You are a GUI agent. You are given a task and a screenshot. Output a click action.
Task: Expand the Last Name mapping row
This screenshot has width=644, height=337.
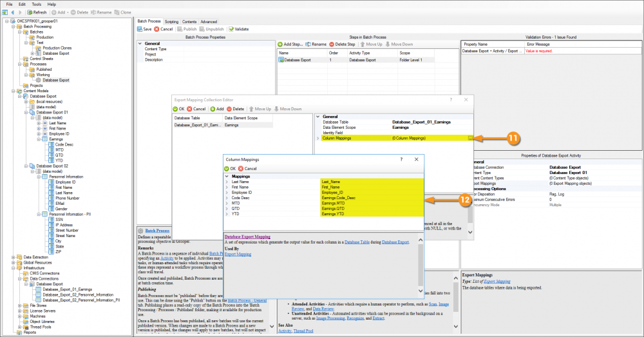tap(227, 182)
